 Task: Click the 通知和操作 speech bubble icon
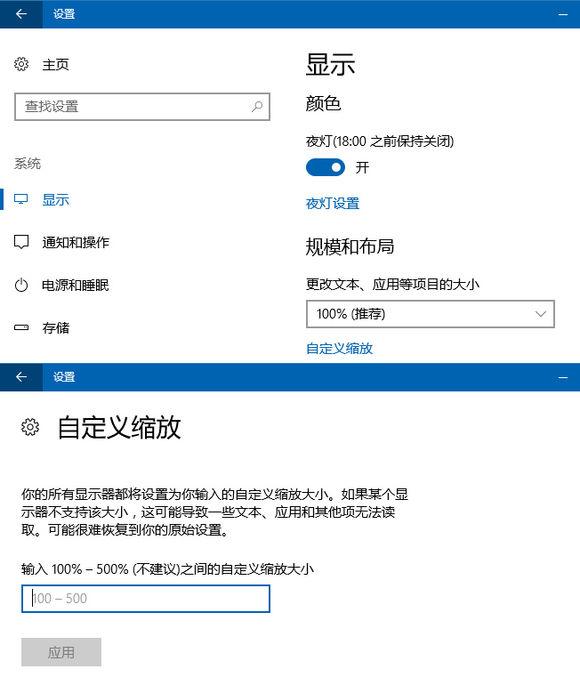tap(21, 242)
